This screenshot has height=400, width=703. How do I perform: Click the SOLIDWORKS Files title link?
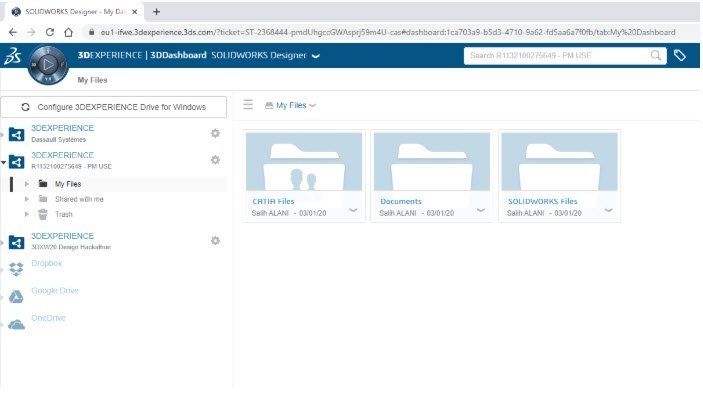[x=542, y=202]
